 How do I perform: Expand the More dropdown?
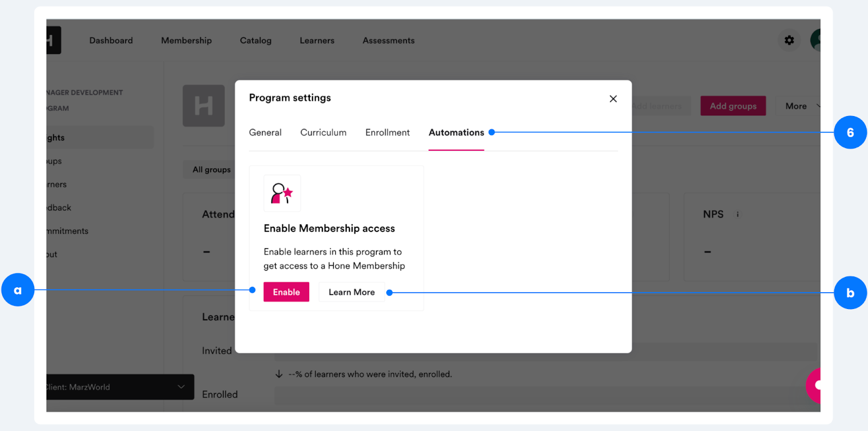(x=798, y=106)
